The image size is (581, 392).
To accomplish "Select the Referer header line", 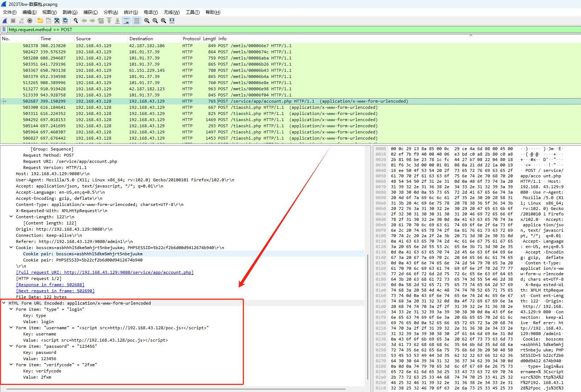I will 74,242.
